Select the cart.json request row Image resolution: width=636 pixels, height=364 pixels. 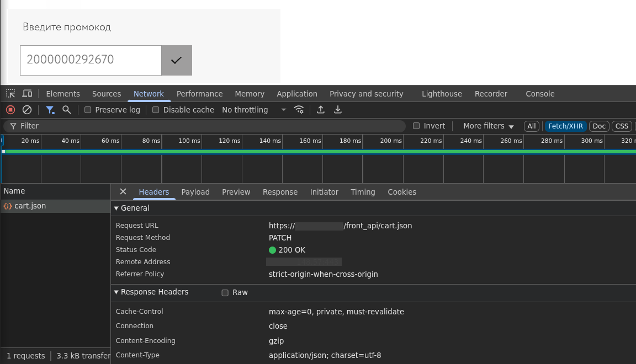55,206
